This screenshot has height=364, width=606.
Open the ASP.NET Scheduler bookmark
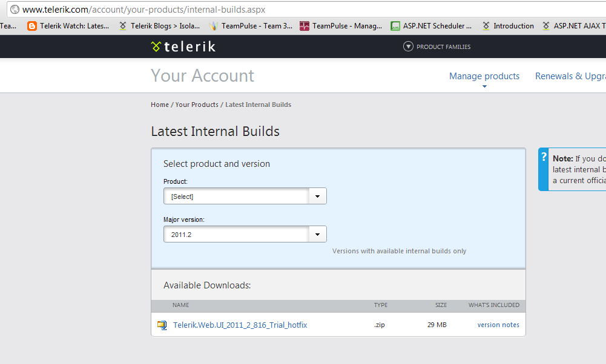pos(431,26)
